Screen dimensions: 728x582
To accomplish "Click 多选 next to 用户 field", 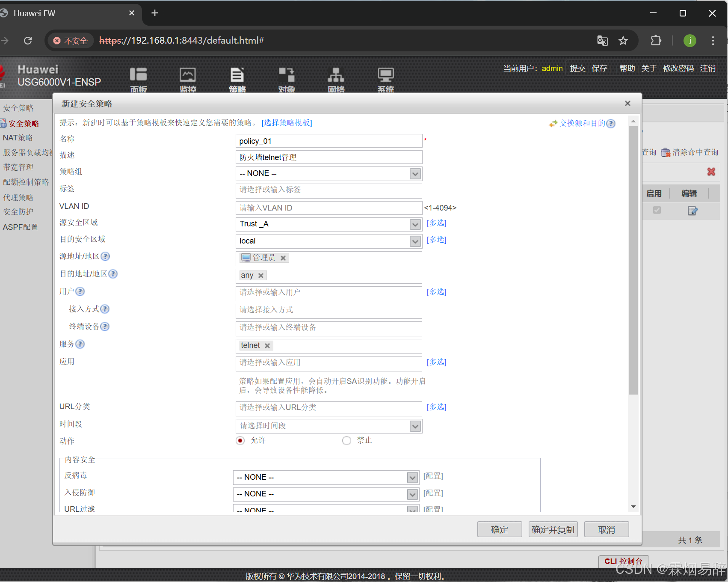I will [x=437, y=292].
